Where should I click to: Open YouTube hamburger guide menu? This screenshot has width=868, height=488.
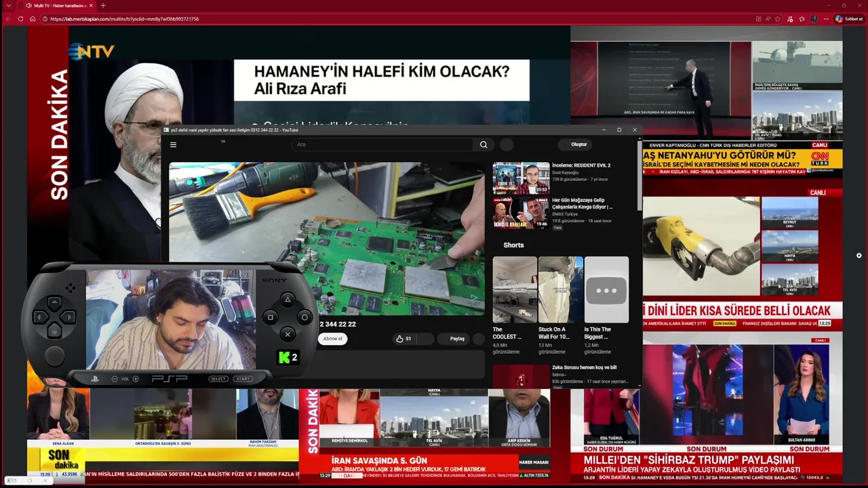tap(173, 144)
